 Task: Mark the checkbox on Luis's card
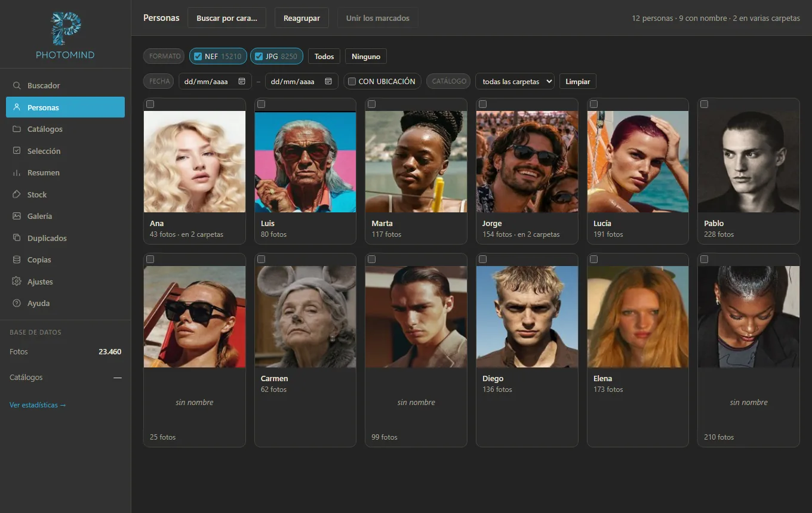click(261, 104)
